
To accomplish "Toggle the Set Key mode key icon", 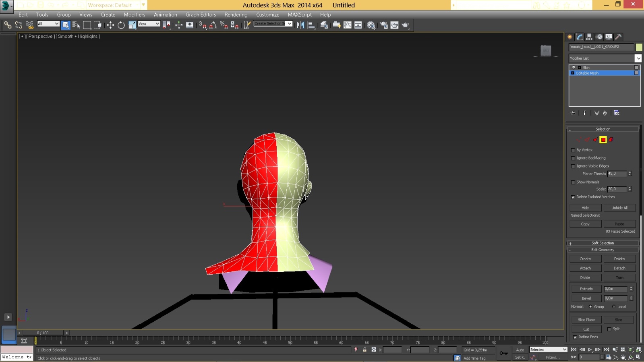I will pyautogui.click(x=504, y=353).
